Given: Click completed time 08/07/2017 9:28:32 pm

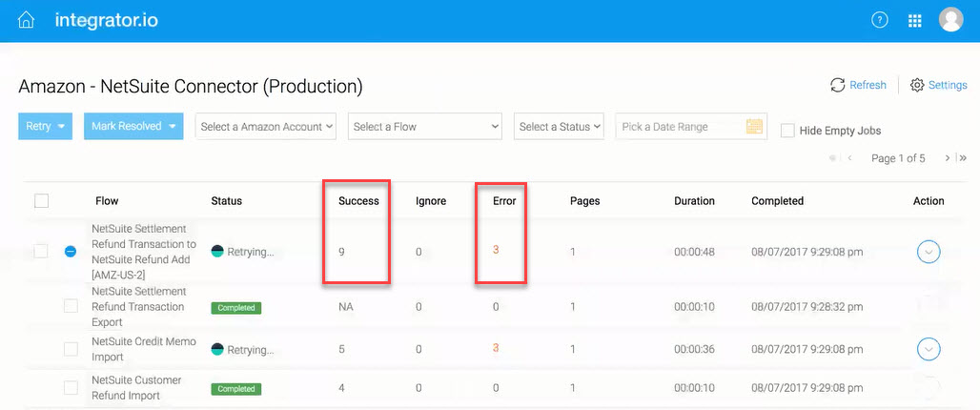Looking at the screenshot, I should (x=806, y=307).
